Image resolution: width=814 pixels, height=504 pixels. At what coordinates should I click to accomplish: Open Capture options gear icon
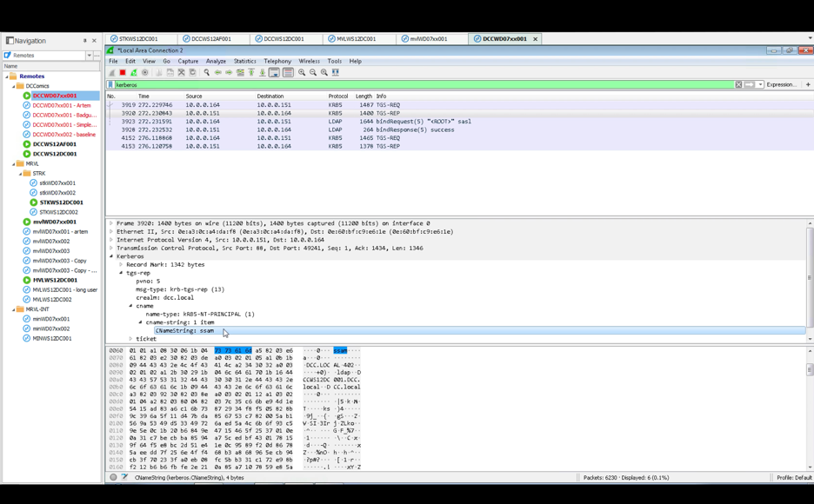tap(145, 73)
